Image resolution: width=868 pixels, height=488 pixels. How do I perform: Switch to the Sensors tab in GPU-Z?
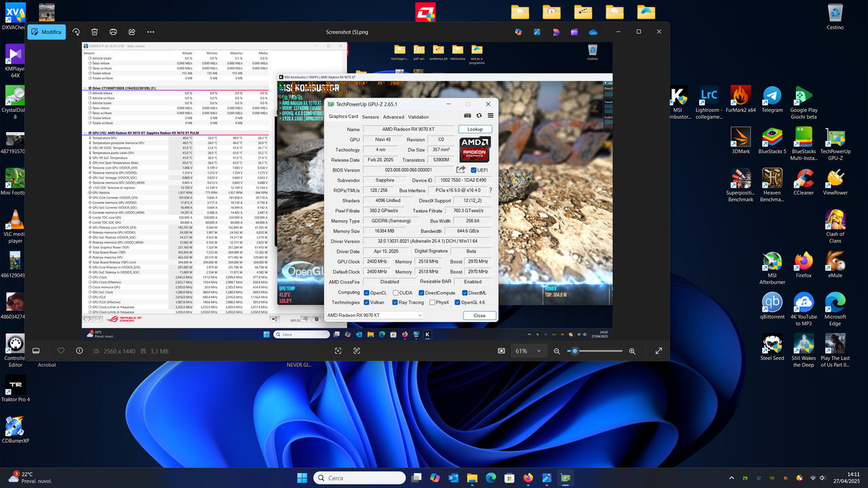[x=370, y=117]
